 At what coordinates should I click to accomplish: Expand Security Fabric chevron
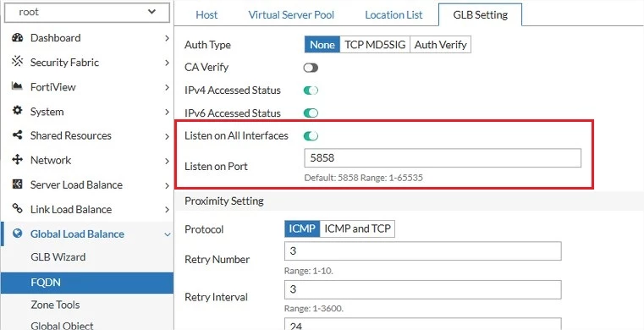tap(167, 63)
